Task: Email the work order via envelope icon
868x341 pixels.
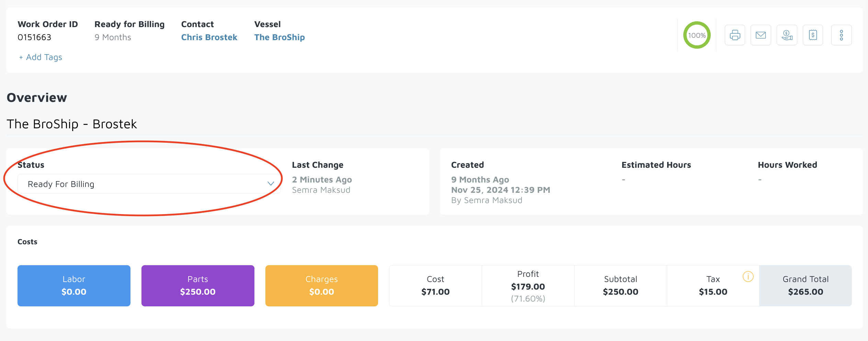Action: pyautogui.click(x=761, y=35)
